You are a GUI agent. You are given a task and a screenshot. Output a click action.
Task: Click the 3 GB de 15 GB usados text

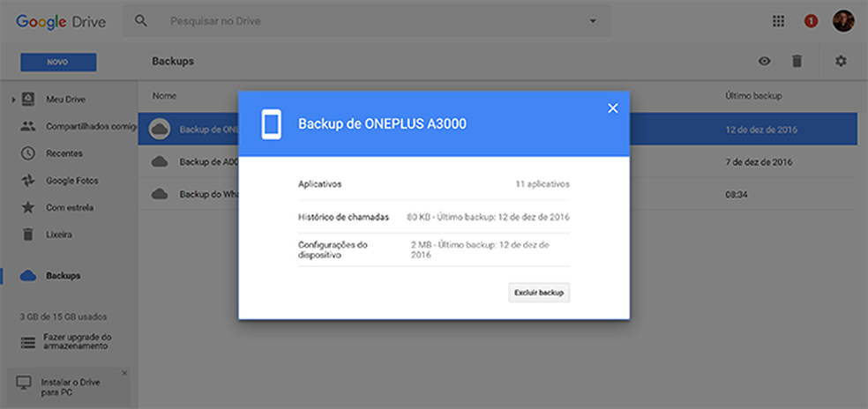coord(64,317)
